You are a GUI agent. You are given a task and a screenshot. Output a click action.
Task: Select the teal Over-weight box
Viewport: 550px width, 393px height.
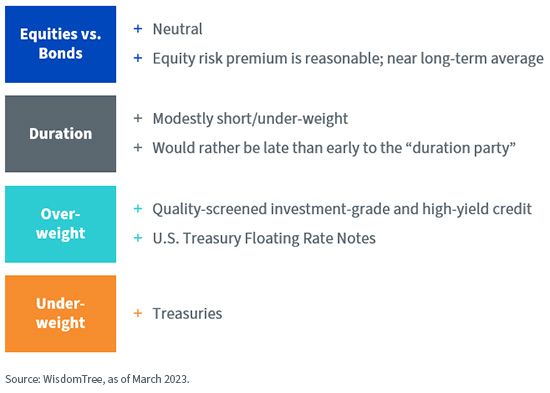(60, 224)
